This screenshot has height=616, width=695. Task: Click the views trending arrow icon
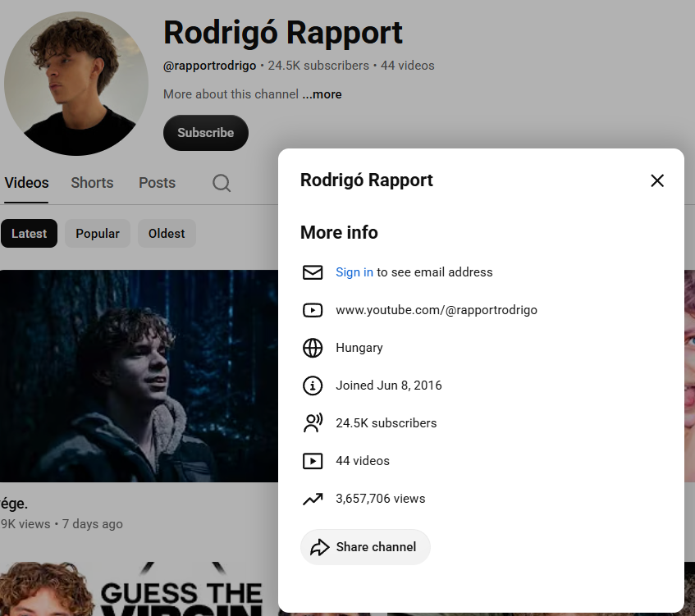pyautogui.click(x=313, y=499)
